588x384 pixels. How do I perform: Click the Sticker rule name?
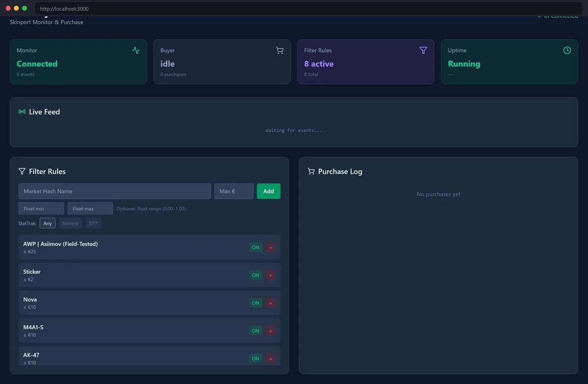(x=32, y=271)
